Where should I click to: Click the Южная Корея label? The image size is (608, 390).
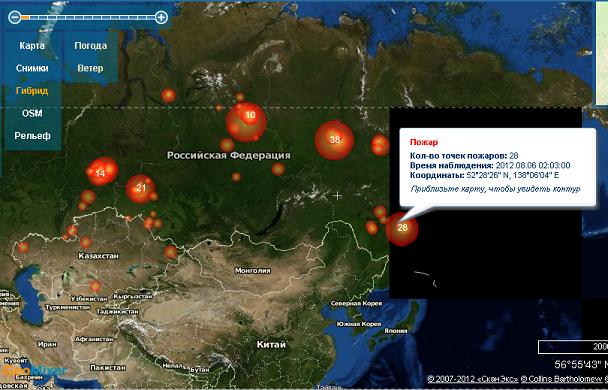click(x=359, y=324)
